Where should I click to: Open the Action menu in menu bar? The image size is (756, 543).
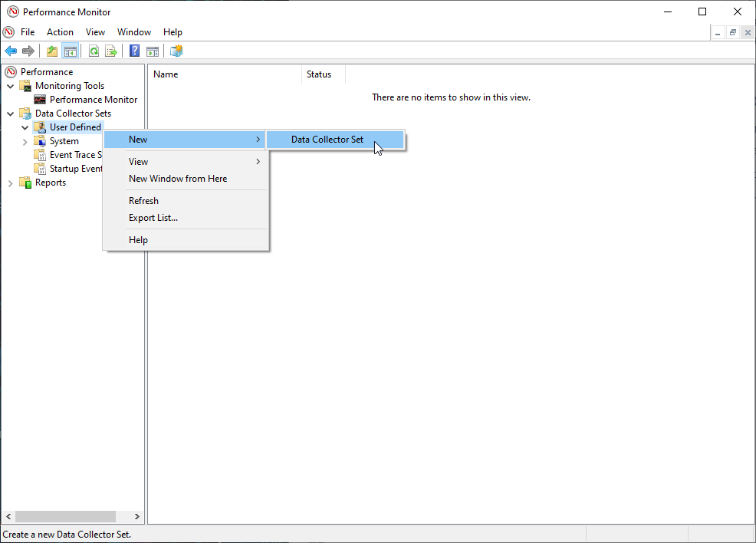(x=60, y=32)
